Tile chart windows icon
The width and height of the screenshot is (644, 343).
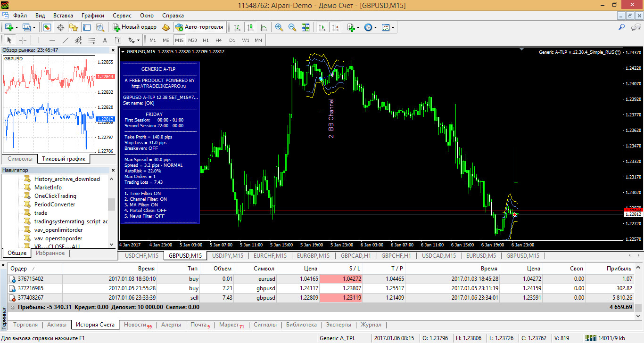coord(305,27)
